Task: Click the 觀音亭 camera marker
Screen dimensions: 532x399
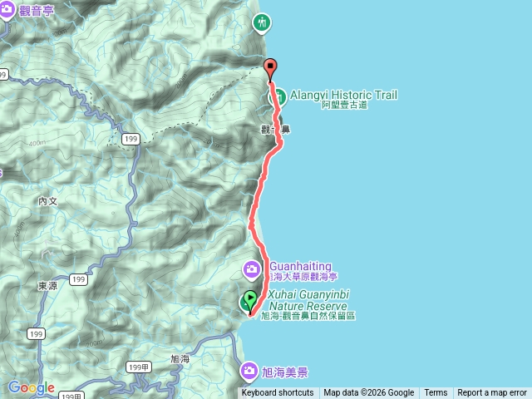Action: [7, 10]
